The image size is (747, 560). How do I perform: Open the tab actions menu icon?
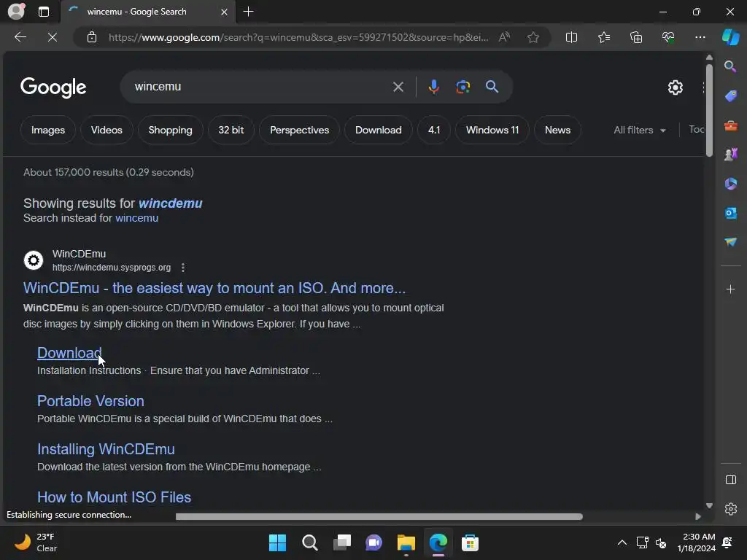click(x=44, y=12)
